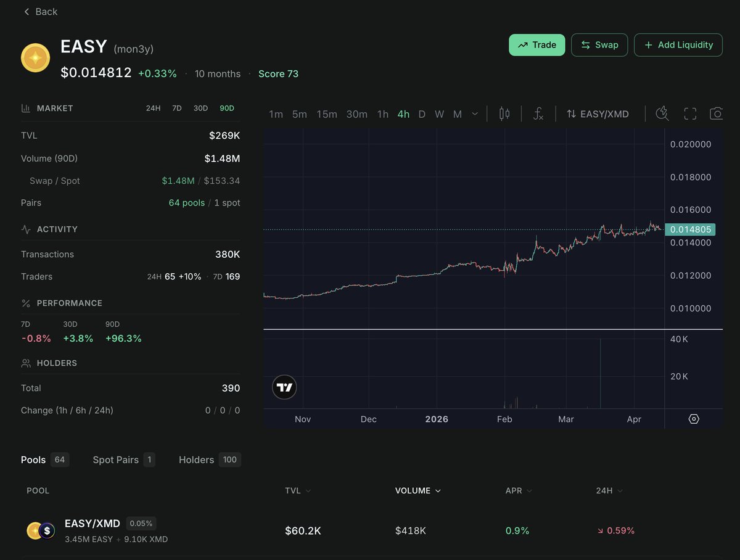Switch chart to 1h interval
This screenshot has width=740, height=560.
383,114
